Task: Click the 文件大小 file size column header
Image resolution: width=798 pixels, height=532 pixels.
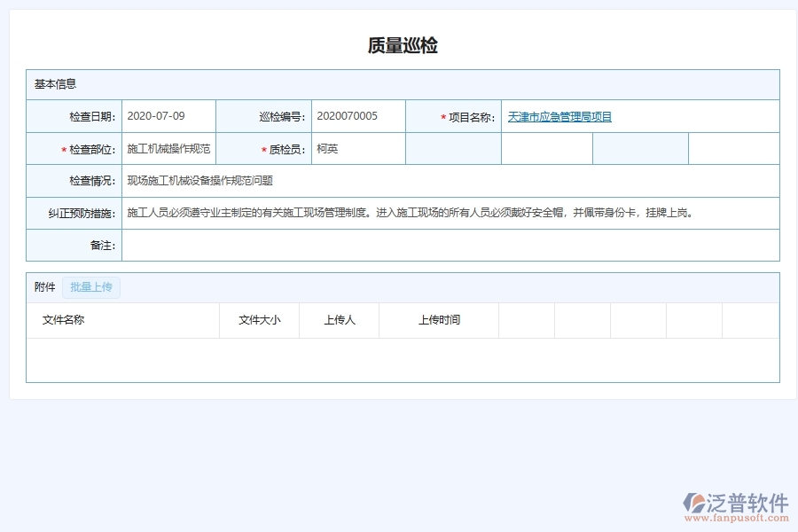Action: point(260,320)
